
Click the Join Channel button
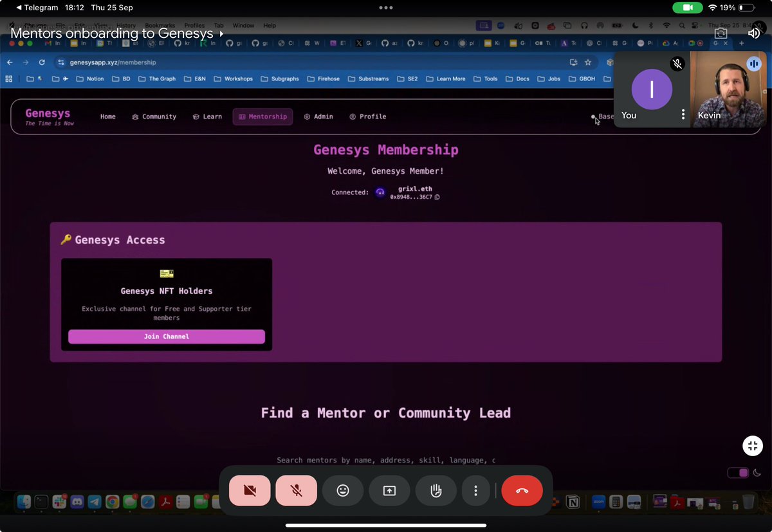[167, 336]
